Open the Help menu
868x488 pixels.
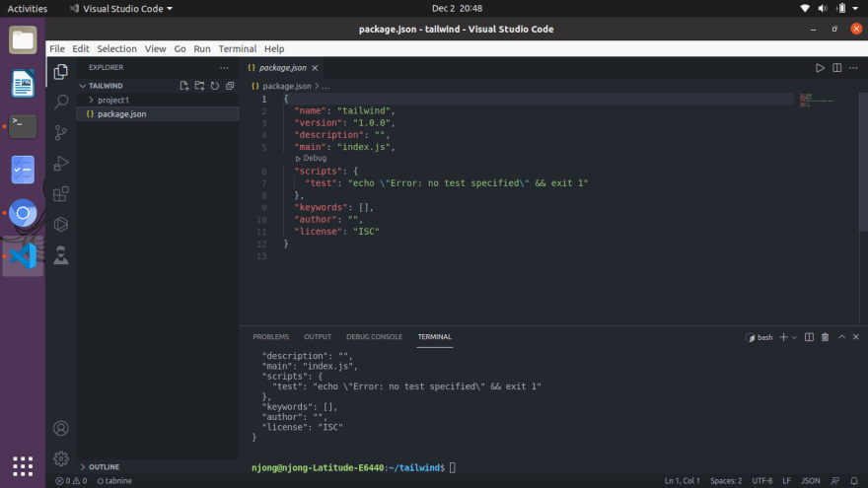(x=274, y=48)
